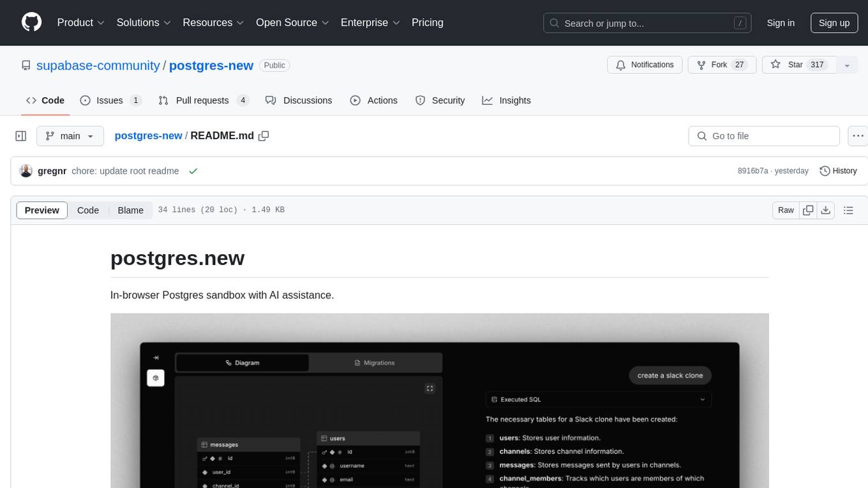The width and height of the screenshot is (868, 488).
Task: Open the README screenshot image
Action: point(440,400)
